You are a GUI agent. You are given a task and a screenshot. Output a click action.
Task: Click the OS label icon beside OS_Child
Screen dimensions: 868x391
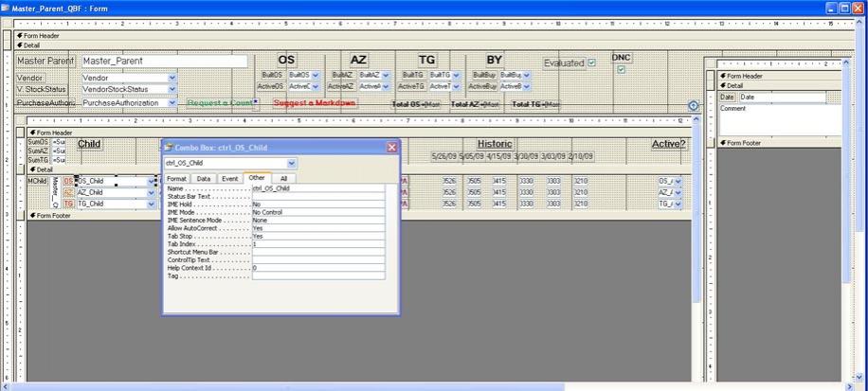point(68,181)
